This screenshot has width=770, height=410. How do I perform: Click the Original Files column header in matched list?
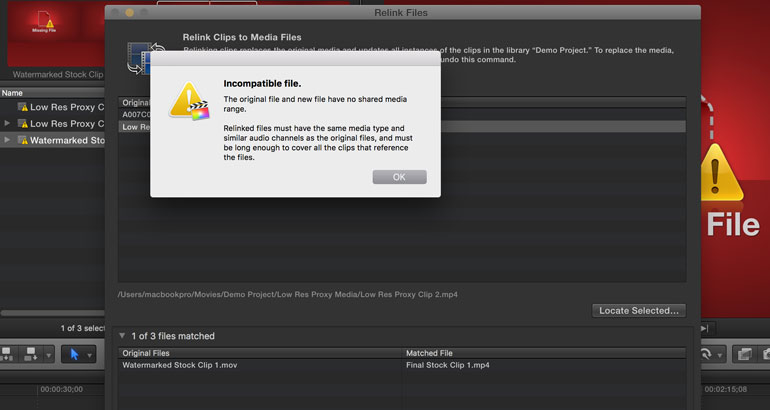tap(260, 353)
